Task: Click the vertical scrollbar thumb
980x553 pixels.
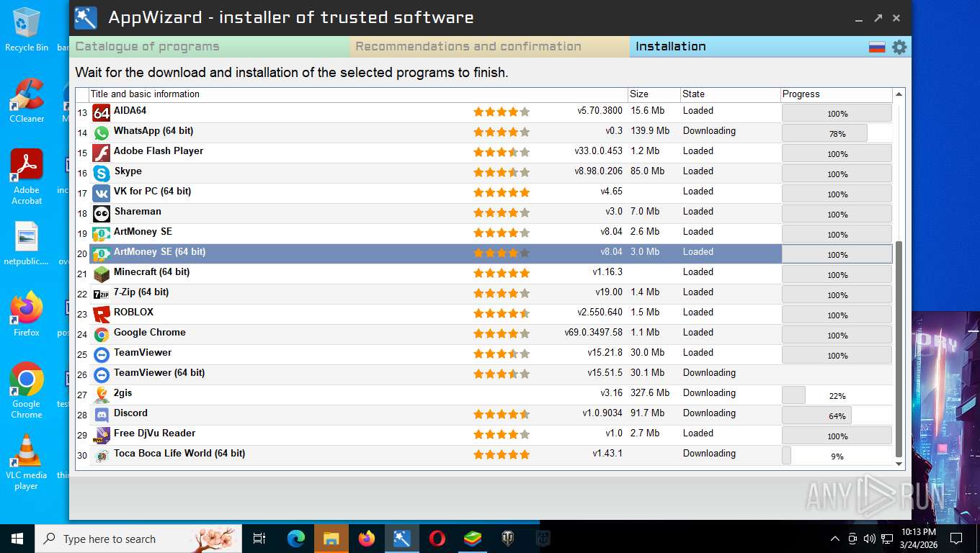Action: pyautogui.click(x=899, y=349)
